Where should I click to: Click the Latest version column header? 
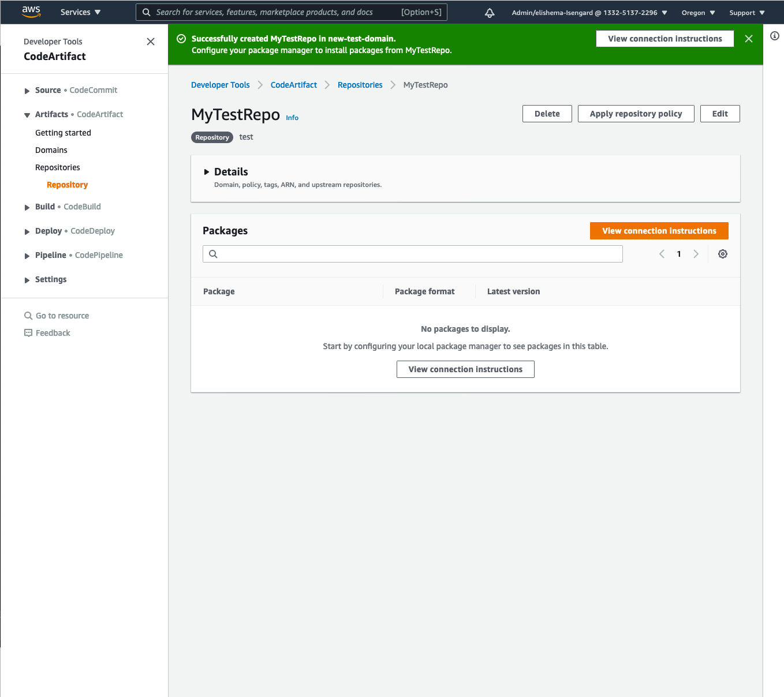pyautogui.click(x=514, y=291)
